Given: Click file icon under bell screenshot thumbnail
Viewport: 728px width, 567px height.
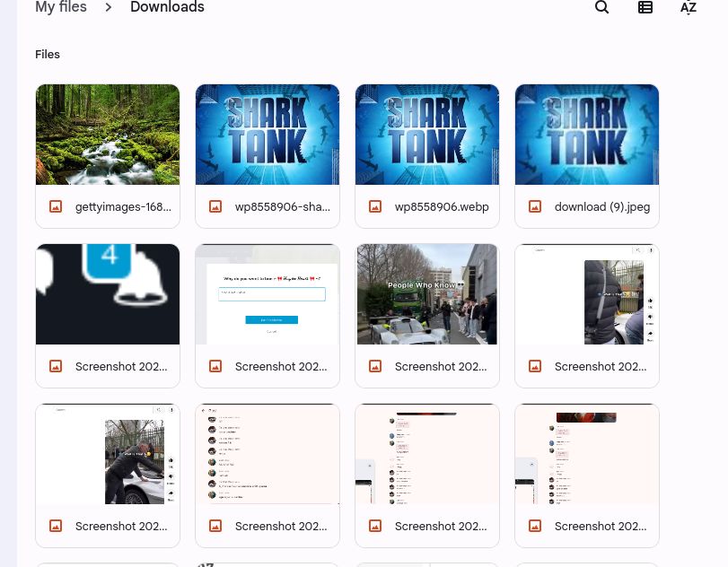Looking at the screenshot, I should coord(56,366).
